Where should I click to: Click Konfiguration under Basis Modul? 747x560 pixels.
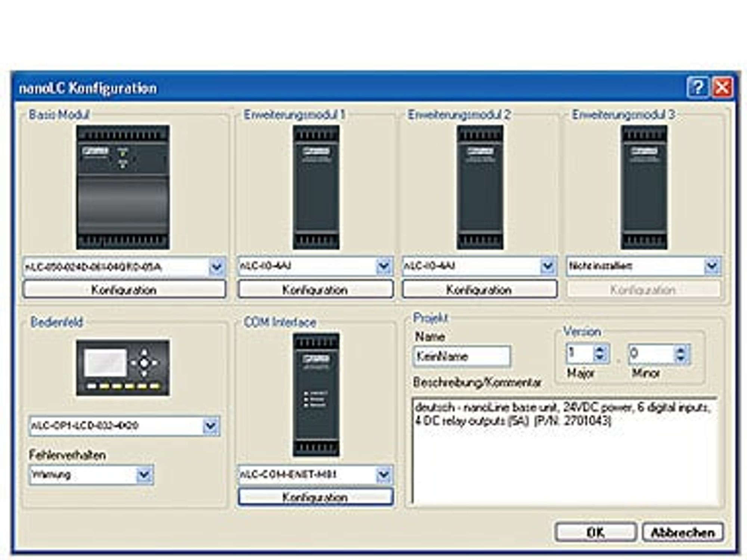pos(124,290)
